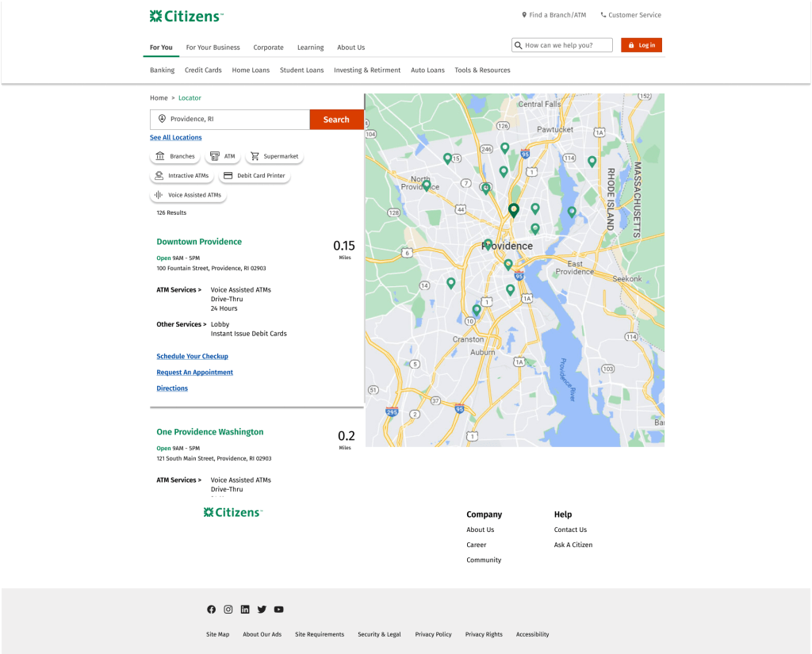
Task: Select the dark green selected map pin
Action: point(514,210)
